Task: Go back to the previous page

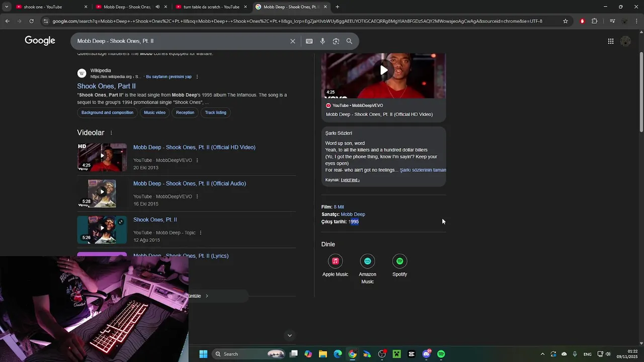Action: coord(7,21)
